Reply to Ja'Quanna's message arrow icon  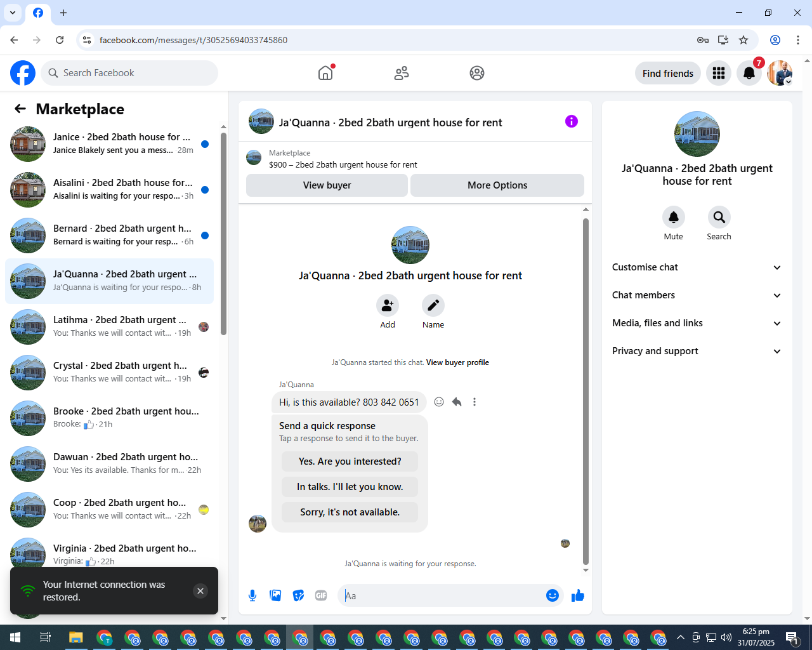pos(457,402)
